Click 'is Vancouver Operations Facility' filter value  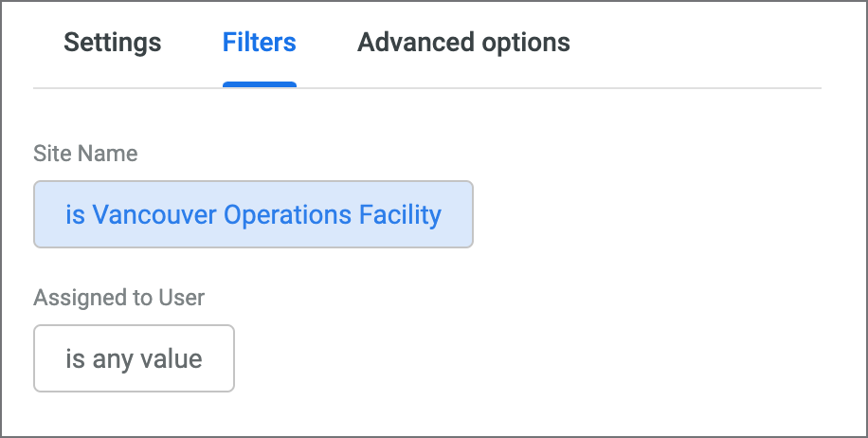pos(253,214)
